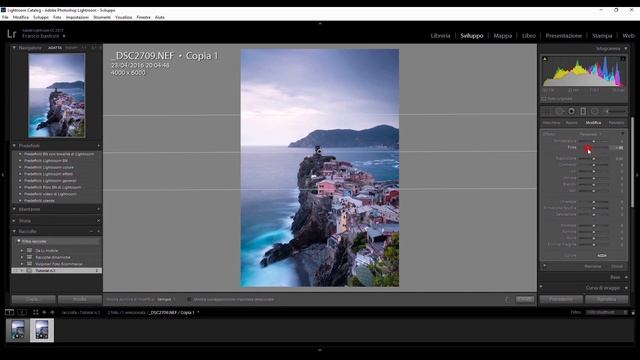Switch to the Mappa module
The image size is (640, 360).
pos(502,36)
